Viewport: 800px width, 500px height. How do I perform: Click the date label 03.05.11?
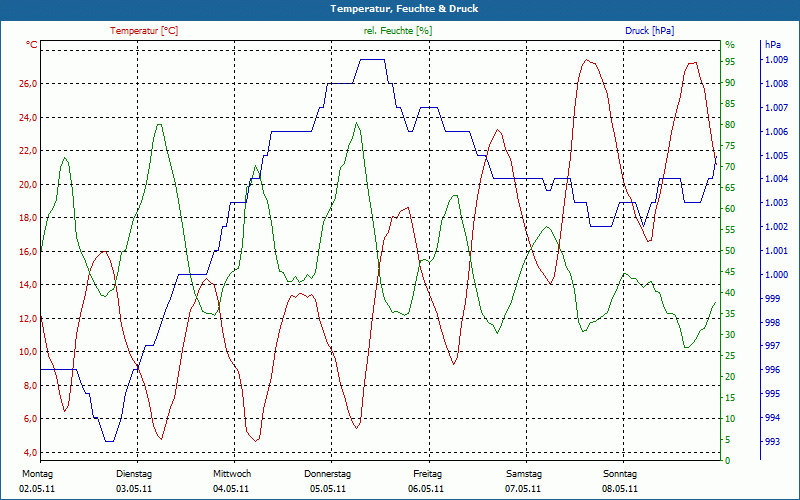tap(134, 489)
